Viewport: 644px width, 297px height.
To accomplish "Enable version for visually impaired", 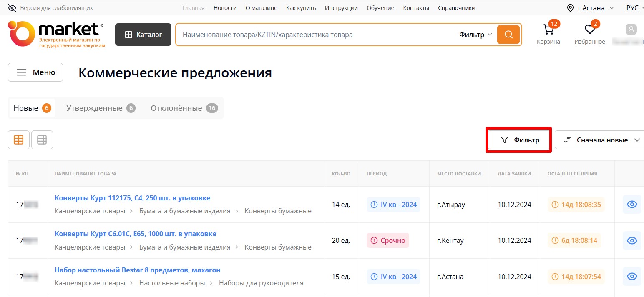I will 51,8.
